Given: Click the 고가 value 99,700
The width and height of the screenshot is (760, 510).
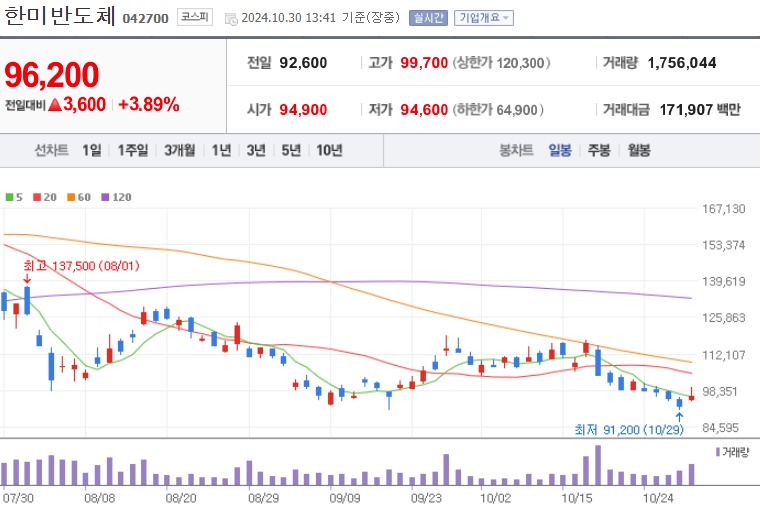Looking at the screenshot, I should (x=424, y=63).
